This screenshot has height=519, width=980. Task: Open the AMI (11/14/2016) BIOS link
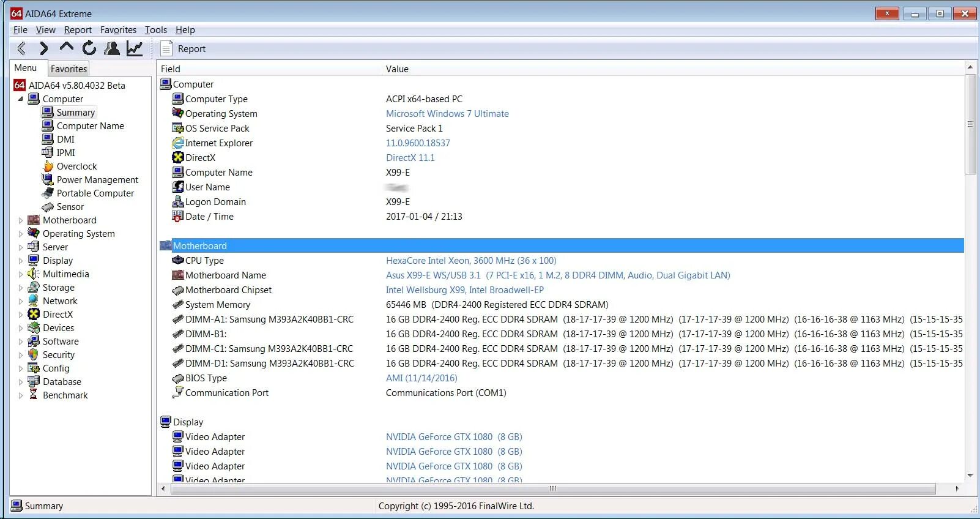point(421,378)
